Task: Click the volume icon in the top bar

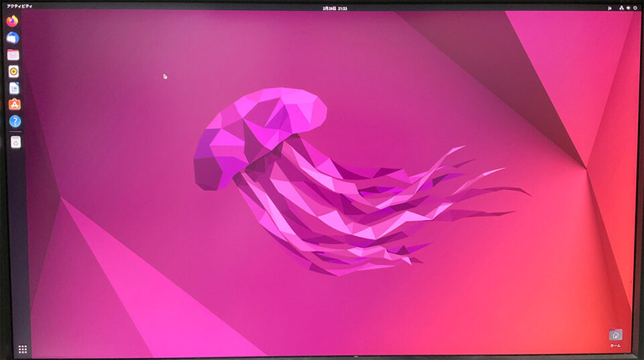Action: (x=629, y=8)
